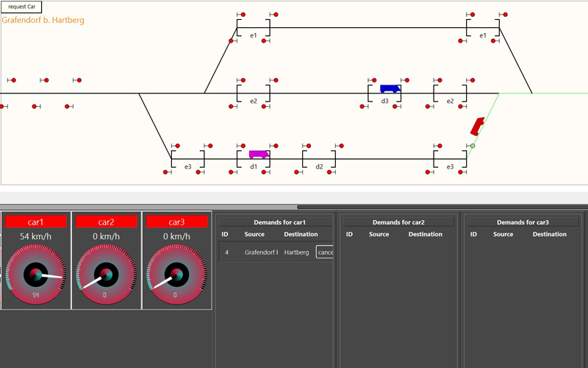This screenshot has height=368, width=588.
Task: Click the car1 speedometer gauge showing 54
Action: (36, 275)
